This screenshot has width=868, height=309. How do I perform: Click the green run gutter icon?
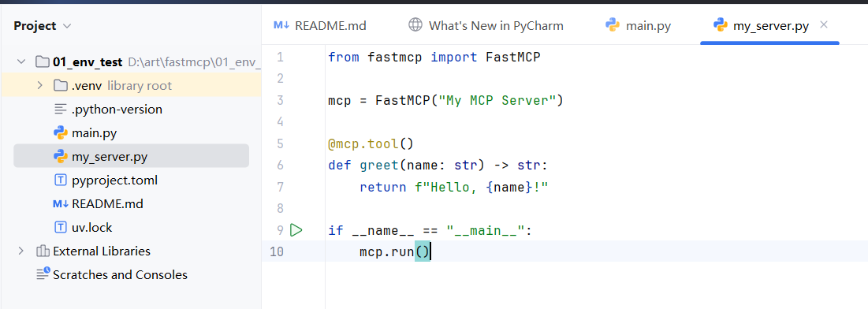[x=296, y=230]
